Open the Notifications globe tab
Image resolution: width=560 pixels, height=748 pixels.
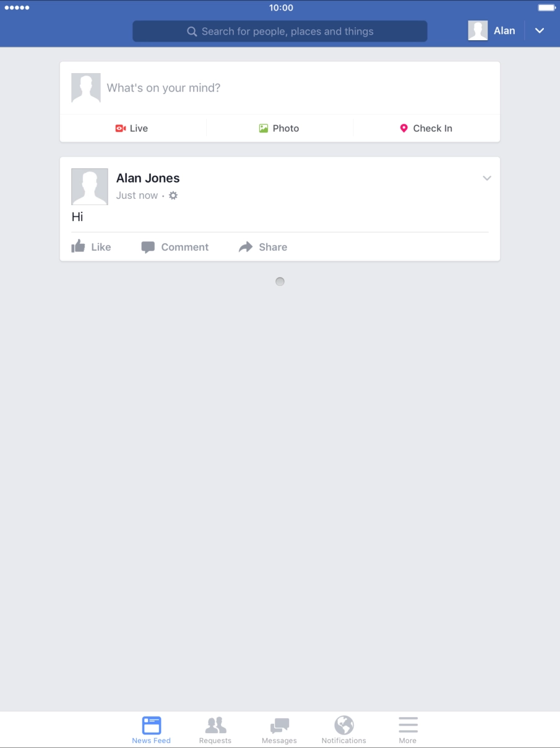pos(344,730)
